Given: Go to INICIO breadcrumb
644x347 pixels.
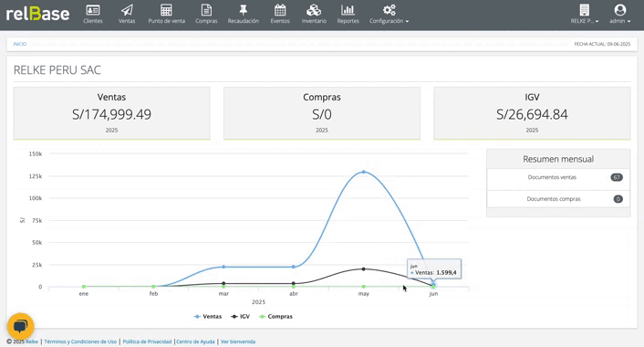Looking at the screenshot, I should coord(20,44).
